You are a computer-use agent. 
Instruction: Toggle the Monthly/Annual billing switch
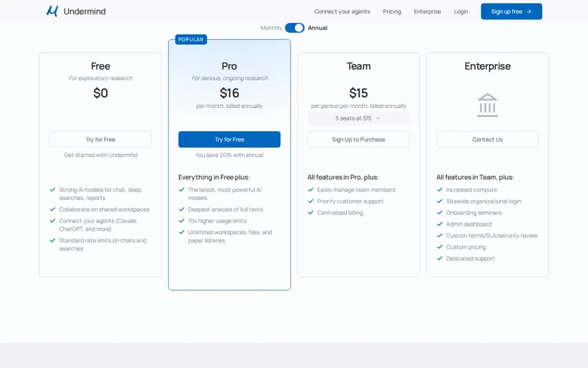point(295,28)
